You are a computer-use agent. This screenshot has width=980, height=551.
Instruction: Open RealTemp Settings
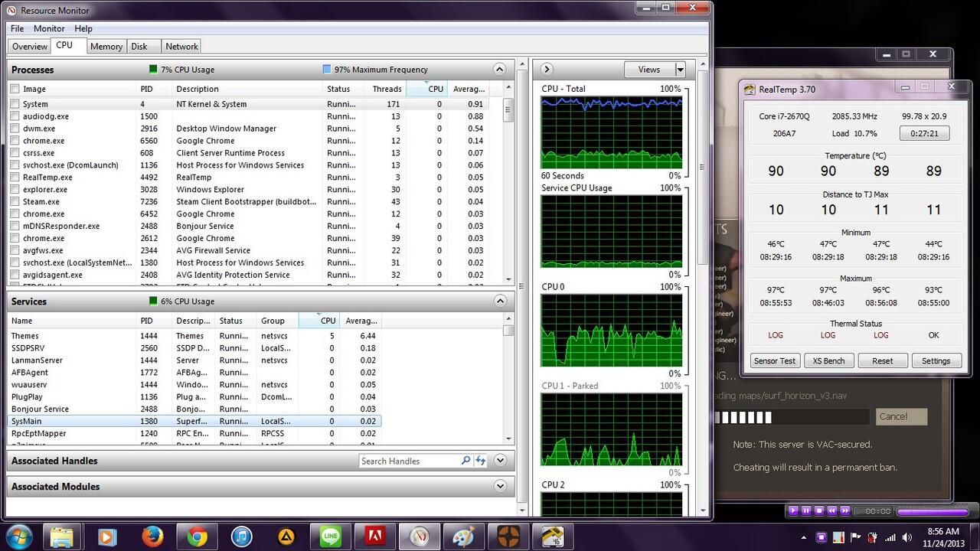[936, 360]
